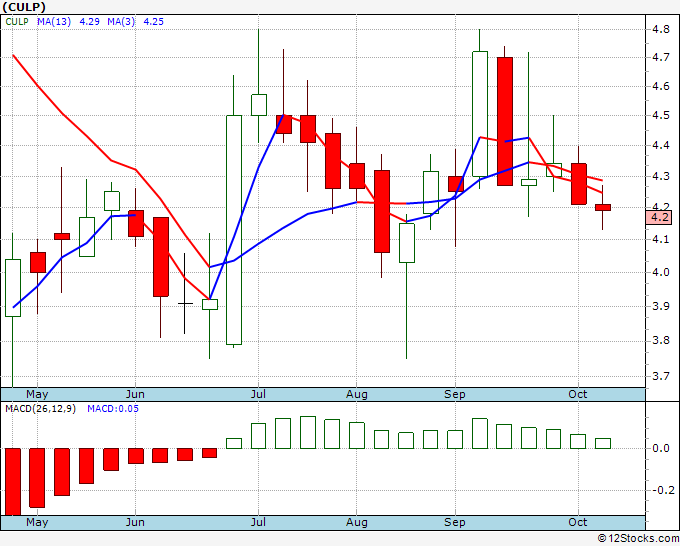Click the tallest white candlestick in late June

[x=234, y=230]
